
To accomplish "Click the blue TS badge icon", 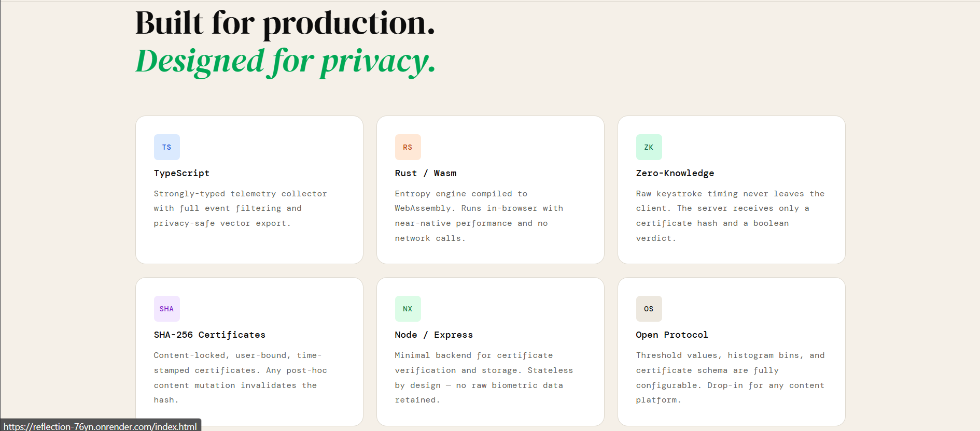I will [x=167, y=147].
